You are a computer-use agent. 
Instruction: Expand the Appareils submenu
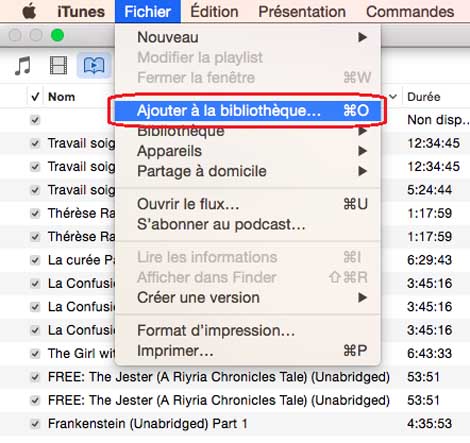click(248, 151)
